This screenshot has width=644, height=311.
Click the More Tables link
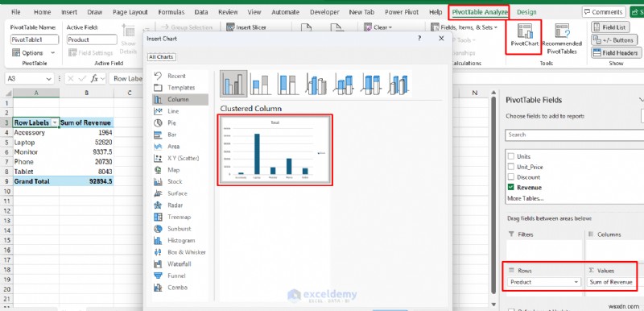pyautogui.click(x=526, y=198)
